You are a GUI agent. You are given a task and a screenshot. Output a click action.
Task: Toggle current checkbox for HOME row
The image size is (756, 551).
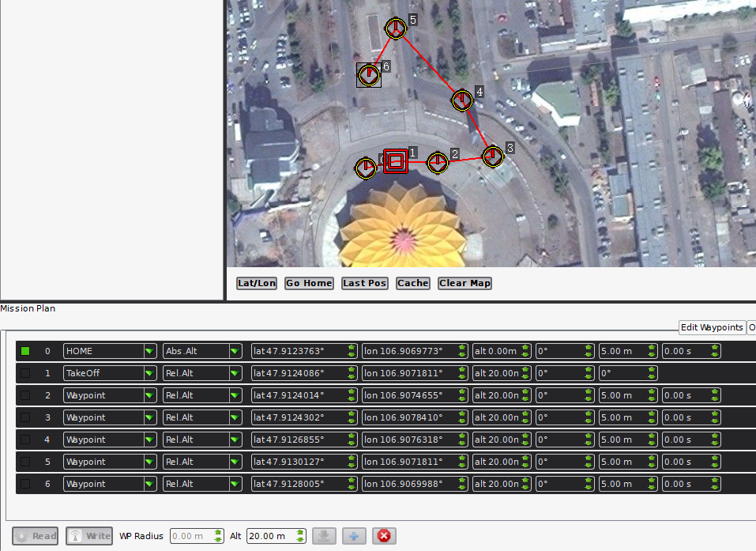[25, 351]
